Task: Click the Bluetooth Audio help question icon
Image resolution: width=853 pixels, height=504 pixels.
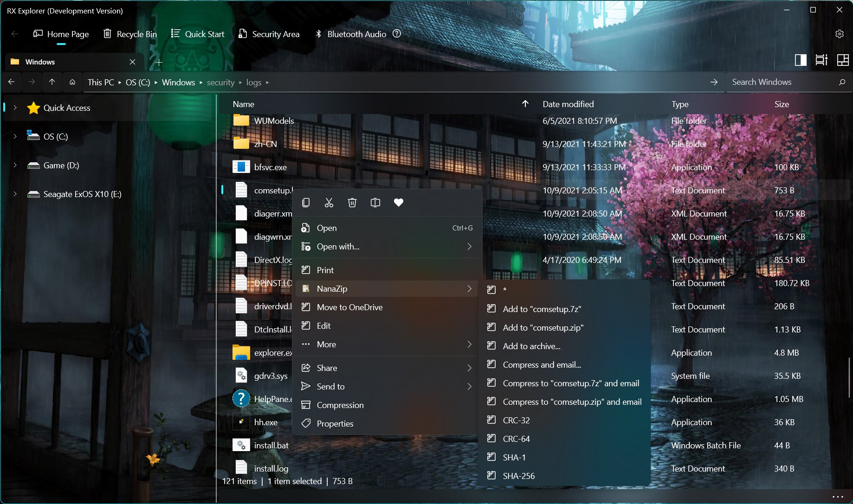Action: pyautogui.click(x=397, y=33)
